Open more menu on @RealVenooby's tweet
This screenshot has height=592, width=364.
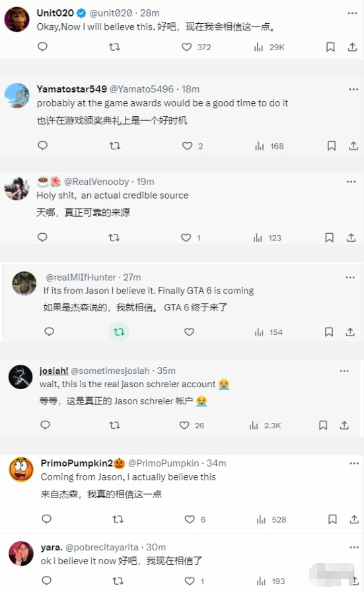click(x=351, y=182)
